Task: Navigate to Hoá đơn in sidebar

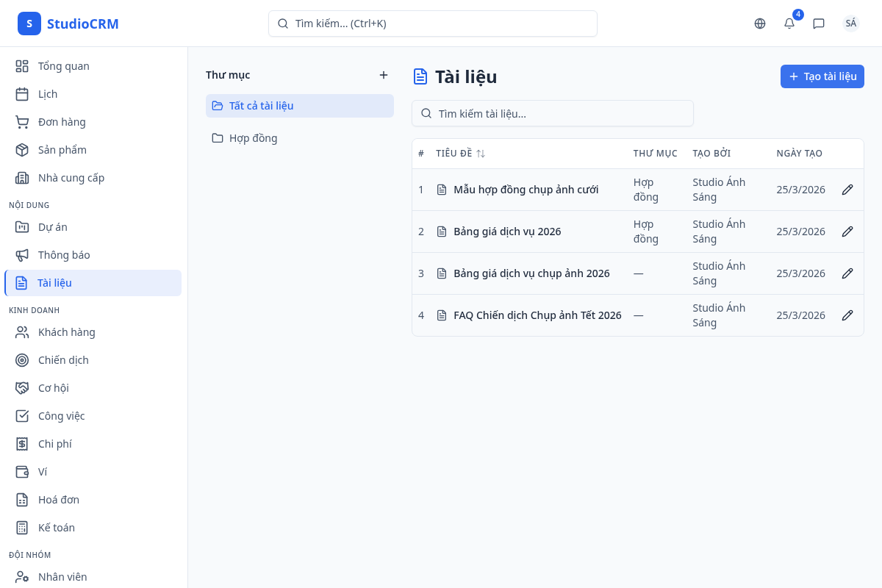Action: point(58,500)
